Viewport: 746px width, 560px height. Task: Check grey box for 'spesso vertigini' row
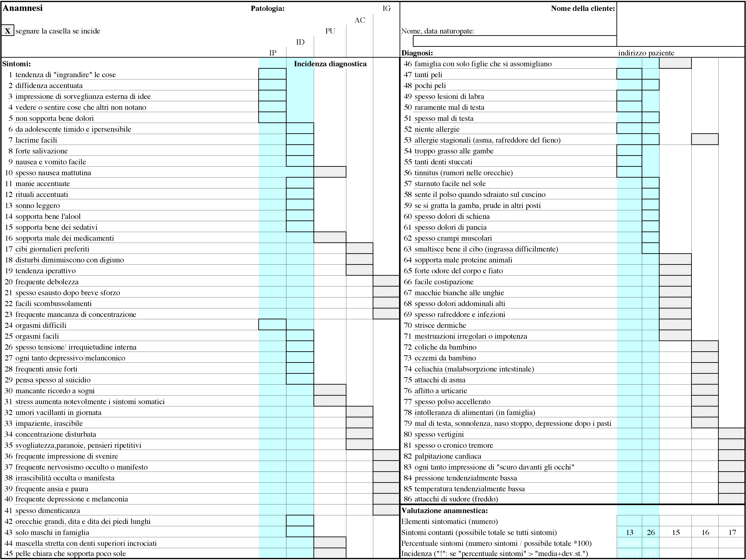731,434
